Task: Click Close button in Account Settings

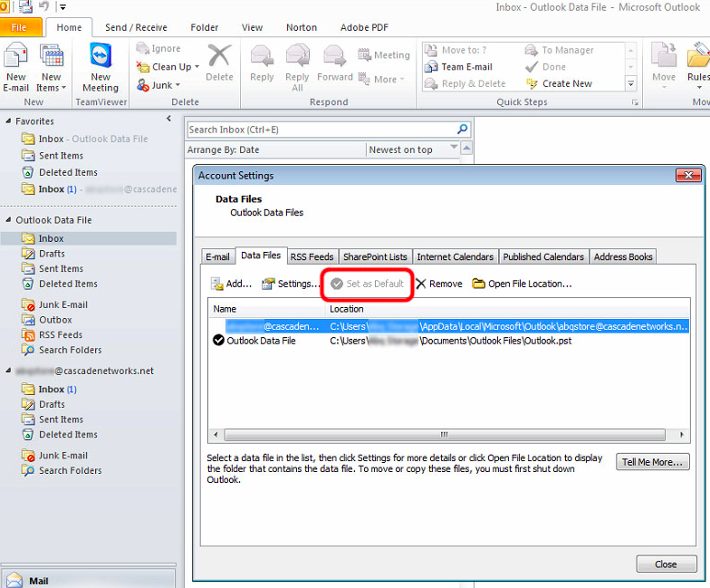Action: 667,564
